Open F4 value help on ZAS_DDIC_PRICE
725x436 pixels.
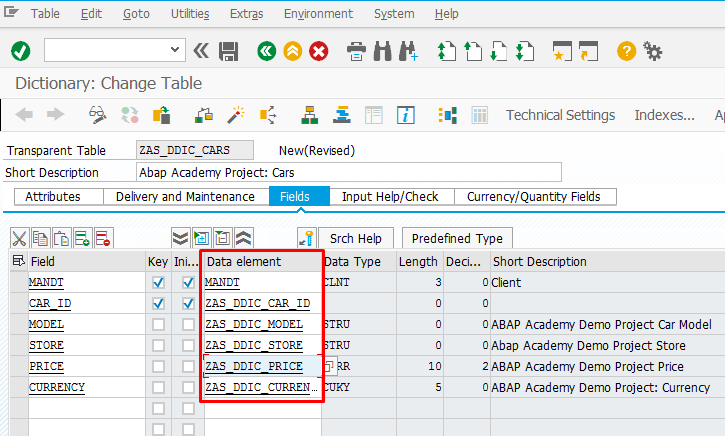click(x=328, y=366)
